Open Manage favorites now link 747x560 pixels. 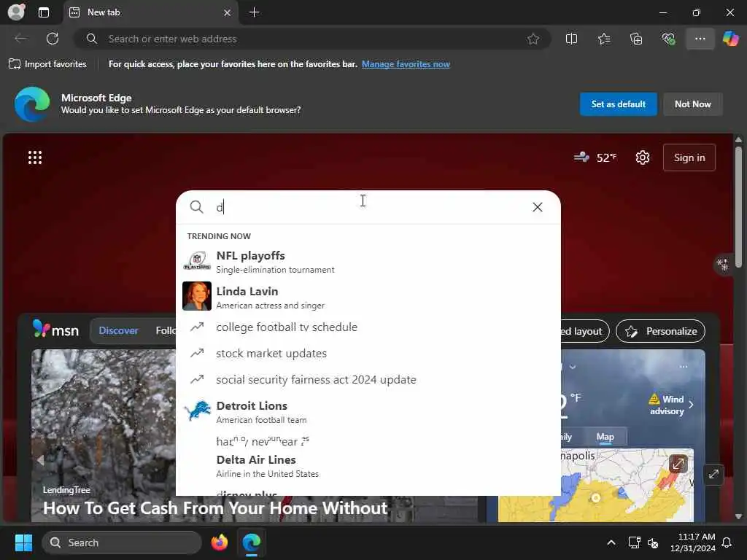click(x=406, y=64)
